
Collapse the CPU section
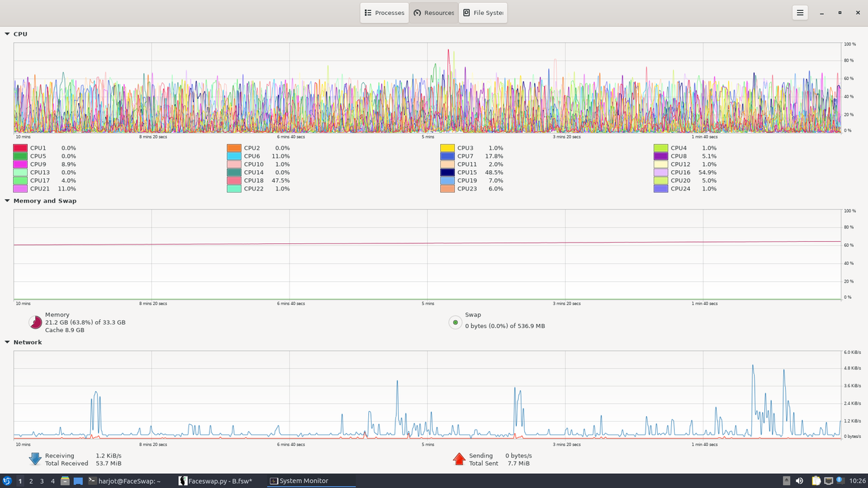7,34
